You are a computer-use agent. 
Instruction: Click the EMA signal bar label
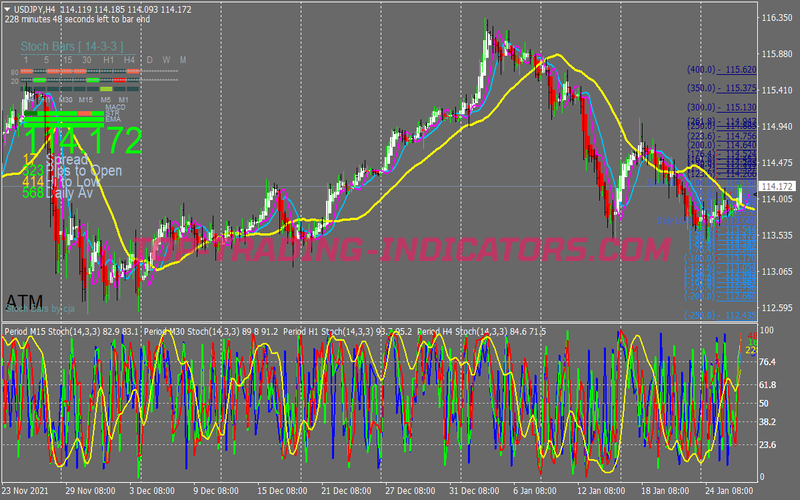[x=113, y=119]
